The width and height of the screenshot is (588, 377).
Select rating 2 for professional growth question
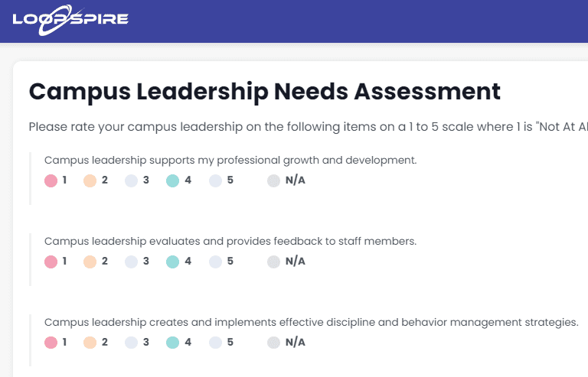point(90,180)
